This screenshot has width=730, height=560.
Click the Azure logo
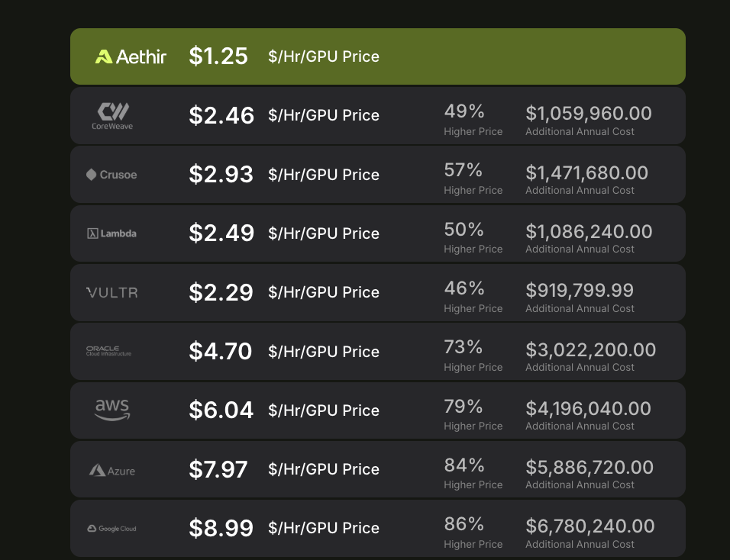[112, 470]
